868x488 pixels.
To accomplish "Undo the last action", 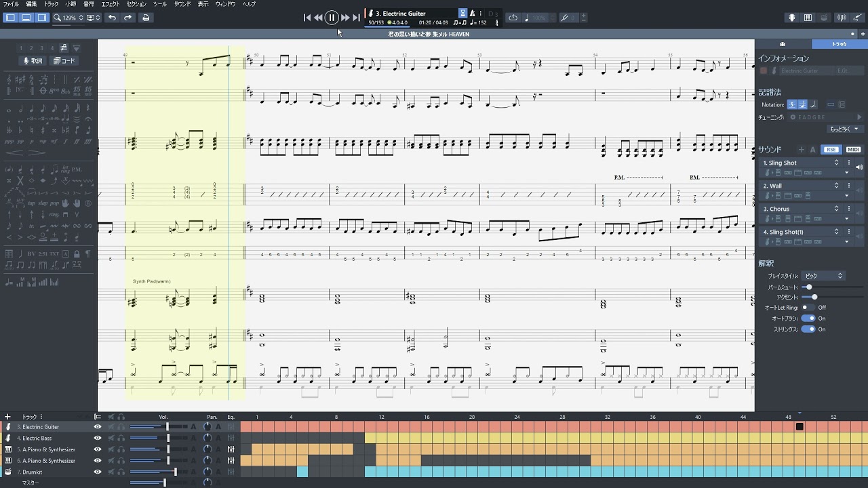I will (x=112, y=18).
